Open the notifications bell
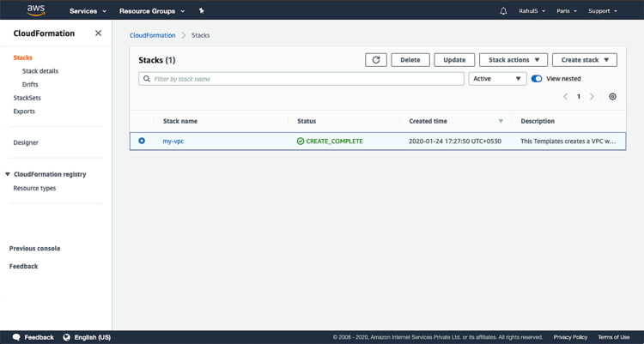 (503, 11)
